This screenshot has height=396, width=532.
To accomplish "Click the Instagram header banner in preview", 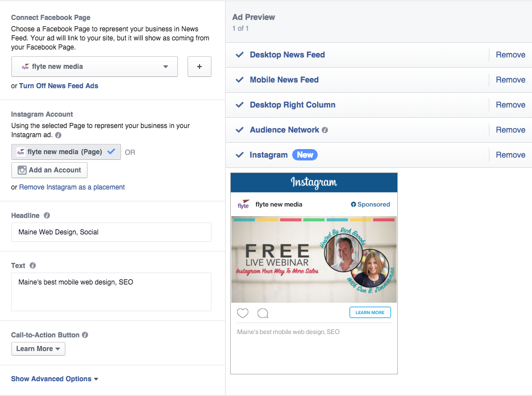I will click(314, 183).
